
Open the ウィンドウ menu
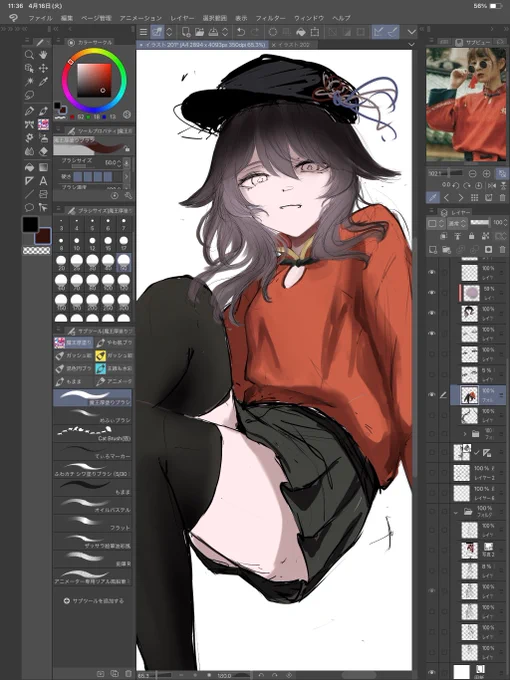point(309,18)
